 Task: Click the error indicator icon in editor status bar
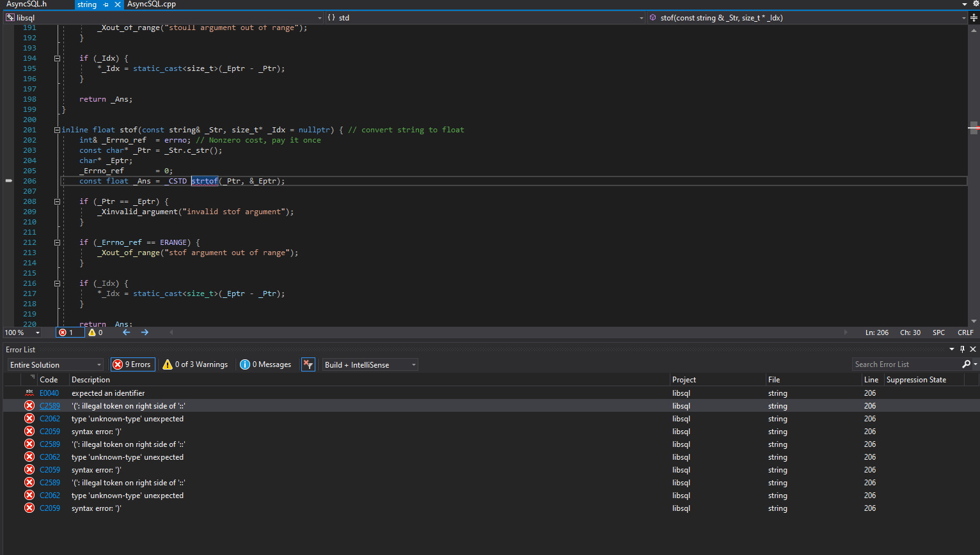62,332
